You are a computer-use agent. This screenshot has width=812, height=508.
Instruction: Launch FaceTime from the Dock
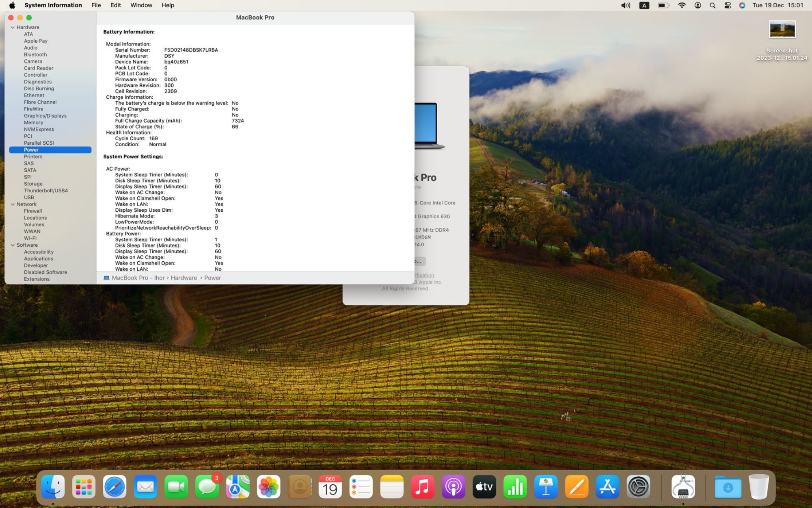click(x=176, y=486)
